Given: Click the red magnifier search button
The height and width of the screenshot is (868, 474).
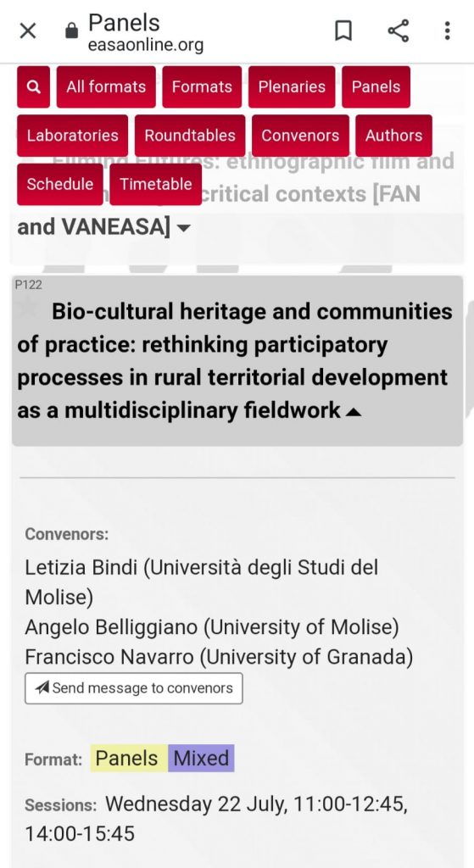Looking at the screenshot, I should (x=33, y=87).
